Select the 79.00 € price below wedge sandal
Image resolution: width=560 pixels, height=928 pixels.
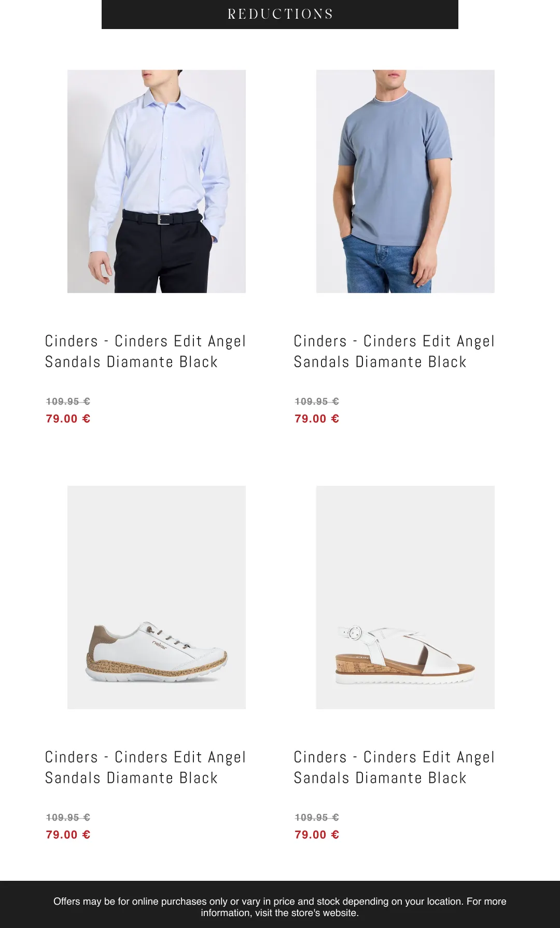coord(317,835)
